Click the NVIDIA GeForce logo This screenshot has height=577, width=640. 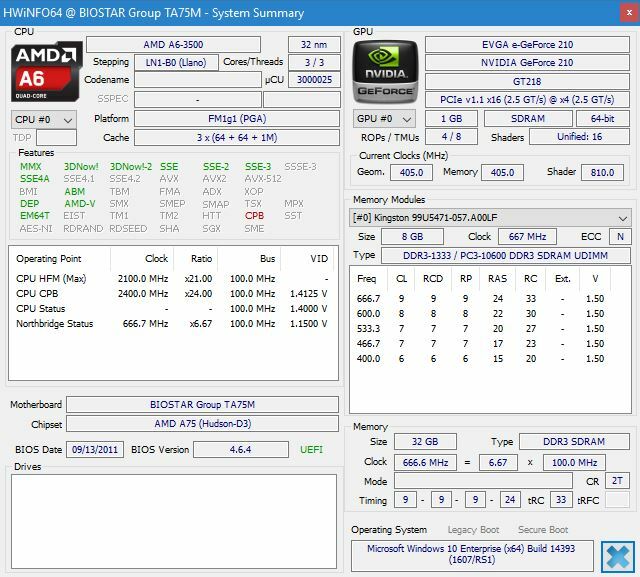pyautogui.click(x=385, y=72)
